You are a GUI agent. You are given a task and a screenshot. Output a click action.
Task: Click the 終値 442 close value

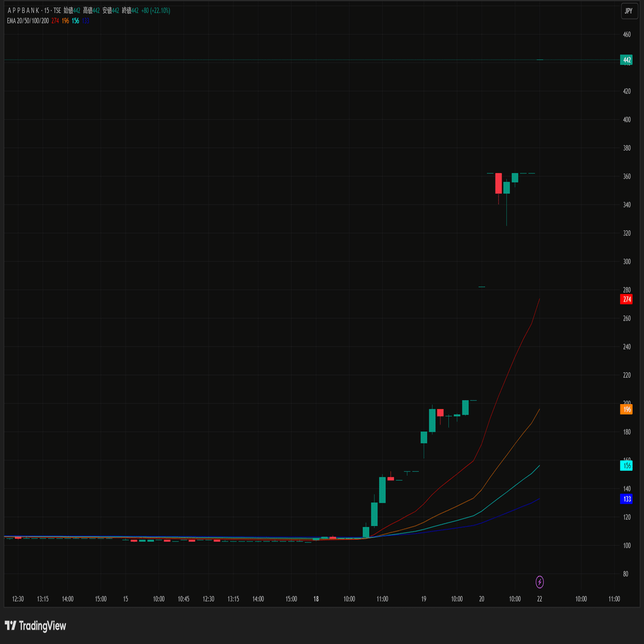(x=130, y=11)
